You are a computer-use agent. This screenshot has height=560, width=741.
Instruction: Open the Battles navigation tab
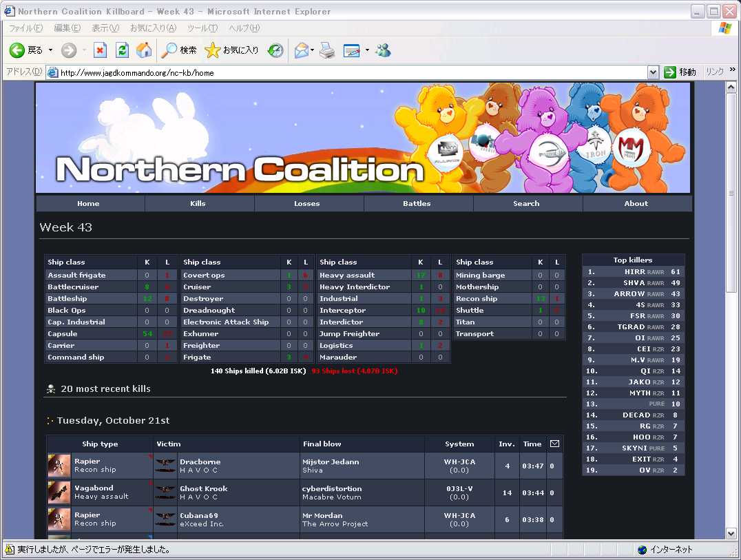click(x=417, y=204)
